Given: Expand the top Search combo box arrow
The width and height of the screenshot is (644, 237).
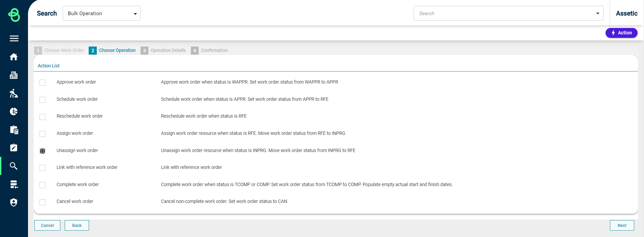Looking at the screenshot, I should click(x=597, y=13).
